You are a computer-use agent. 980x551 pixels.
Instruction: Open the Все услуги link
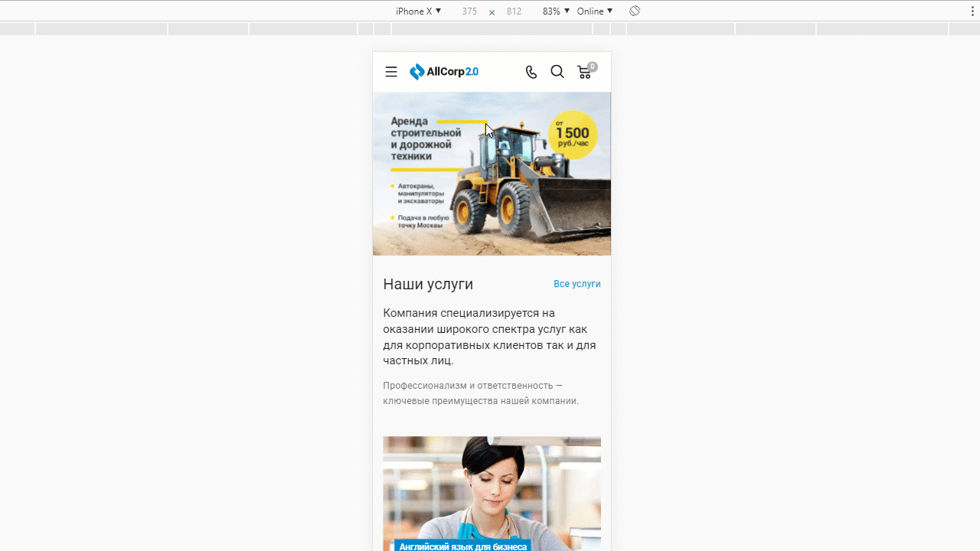(577, 284)
